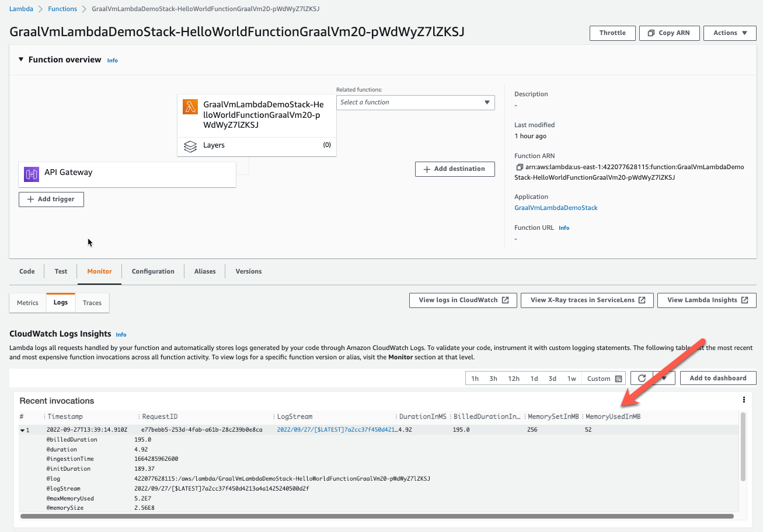763x532 pixels.
Task: Open the Lambda breadcrumb link
Action: (21, 9)
